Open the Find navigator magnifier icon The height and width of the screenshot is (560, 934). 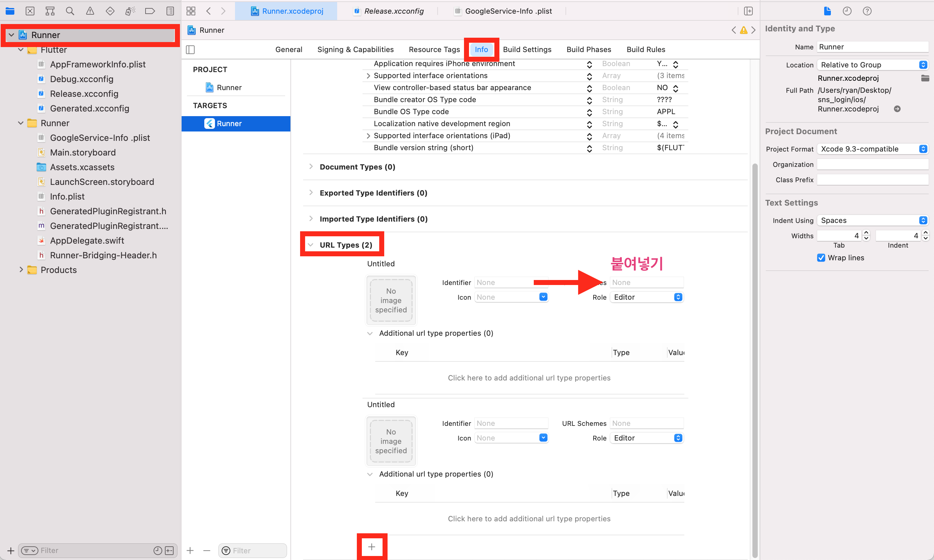click(x=70, y=11)
